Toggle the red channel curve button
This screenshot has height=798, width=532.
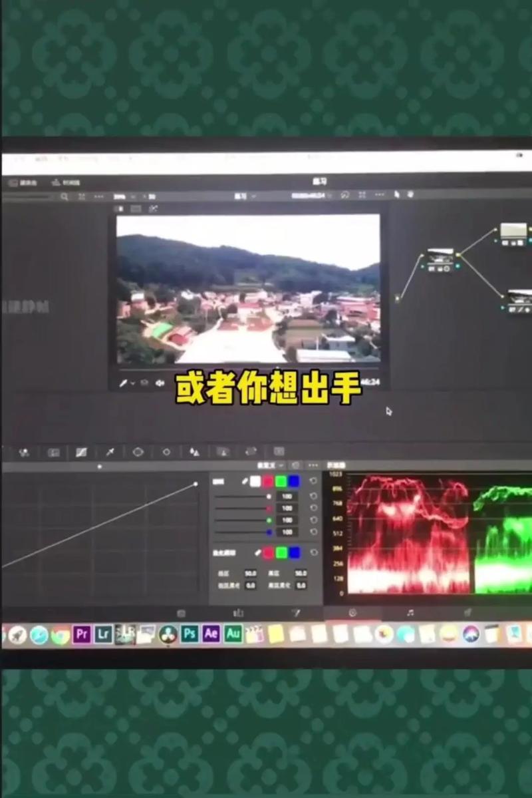pyautogui.click(x=268, y=481)
